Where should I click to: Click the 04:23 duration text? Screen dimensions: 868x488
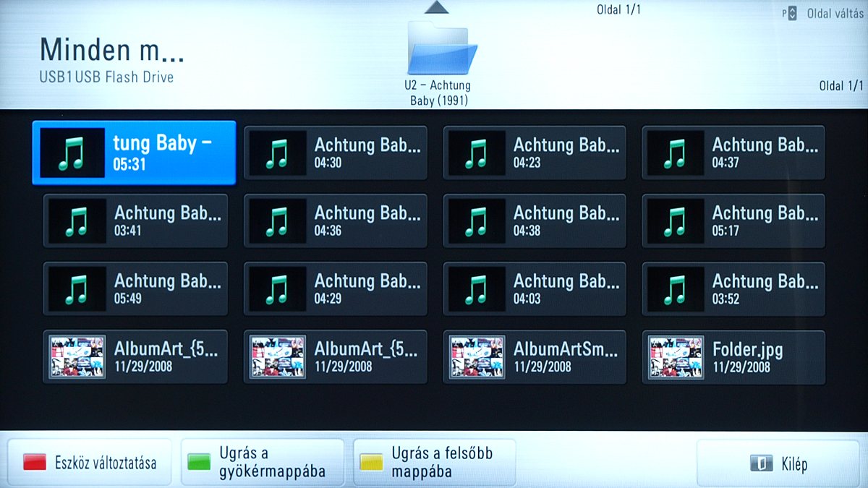527,163
